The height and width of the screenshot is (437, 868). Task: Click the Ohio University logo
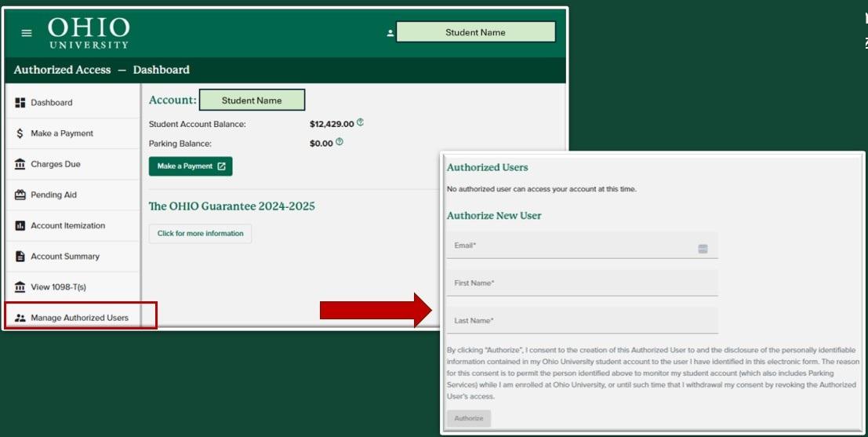click(88, 33)
